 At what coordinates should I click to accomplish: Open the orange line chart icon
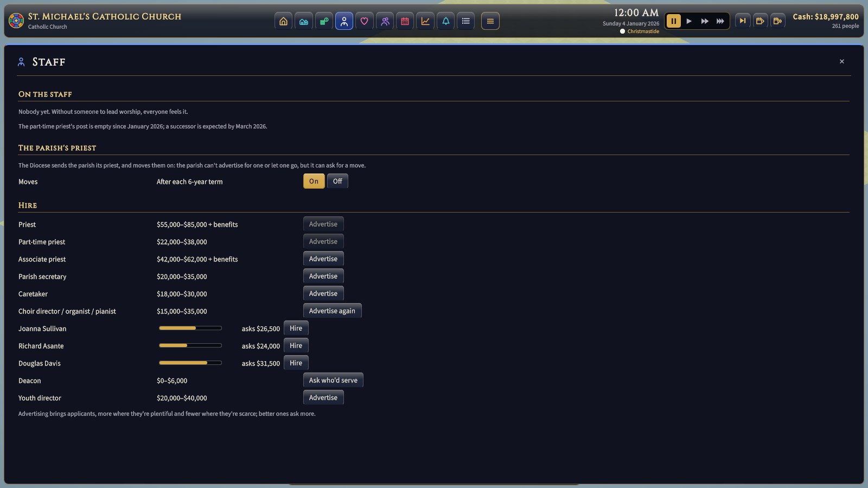(425, 21)
